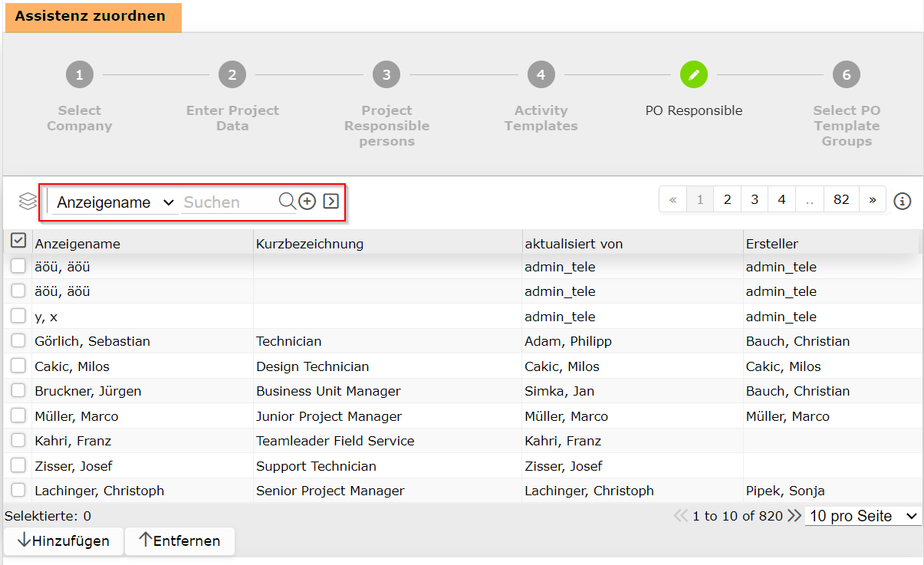Go to next page using » pagination arrow
This screenshot has width=924, height=565.
pyautogui.click(x=873, y=199)
